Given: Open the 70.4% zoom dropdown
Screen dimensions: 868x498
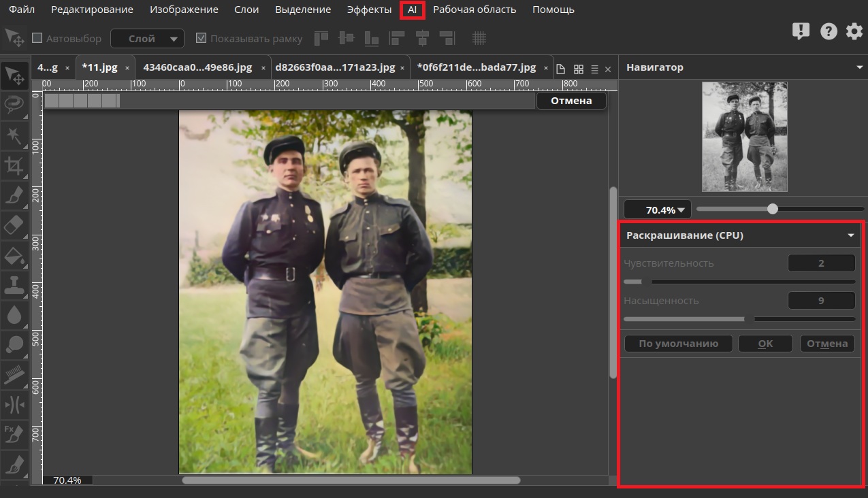Looking at the screenshot, I should pyautogui.click(x=657, y=210).
